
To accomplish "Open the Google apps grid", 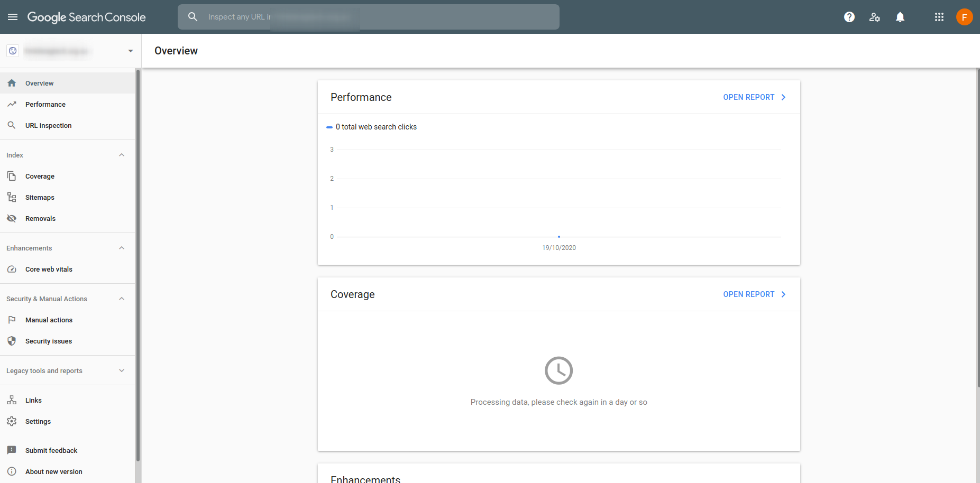I will tap(939, 17).
